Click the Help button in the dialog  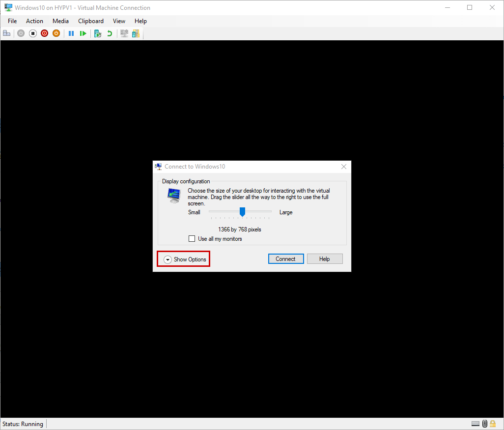point(325,259)
